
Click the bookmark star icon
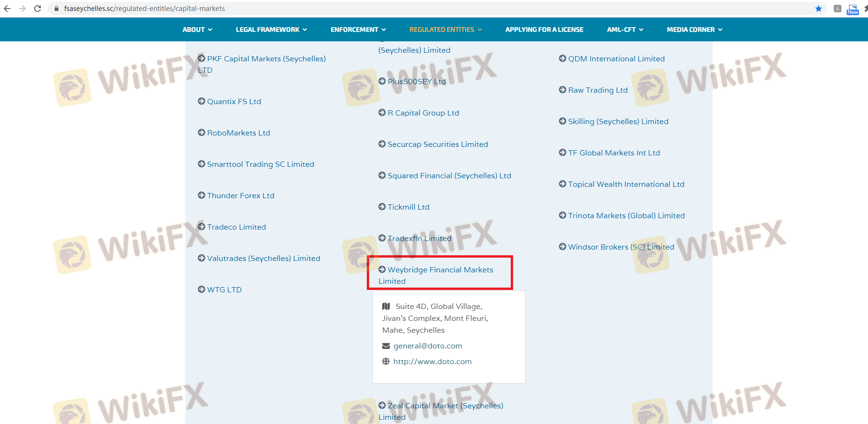click(818, 9)
